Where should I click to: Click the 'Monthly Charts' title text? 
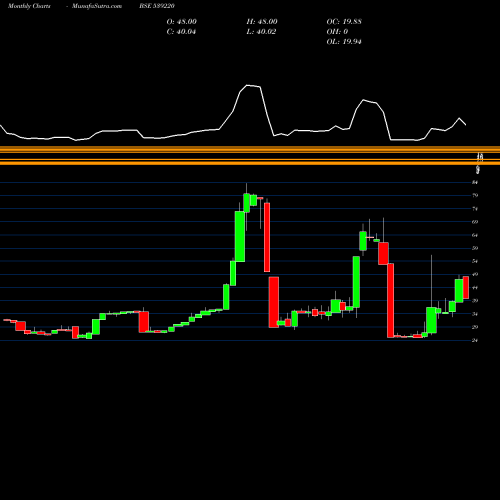pyautogui.click(x=29, y=6)
